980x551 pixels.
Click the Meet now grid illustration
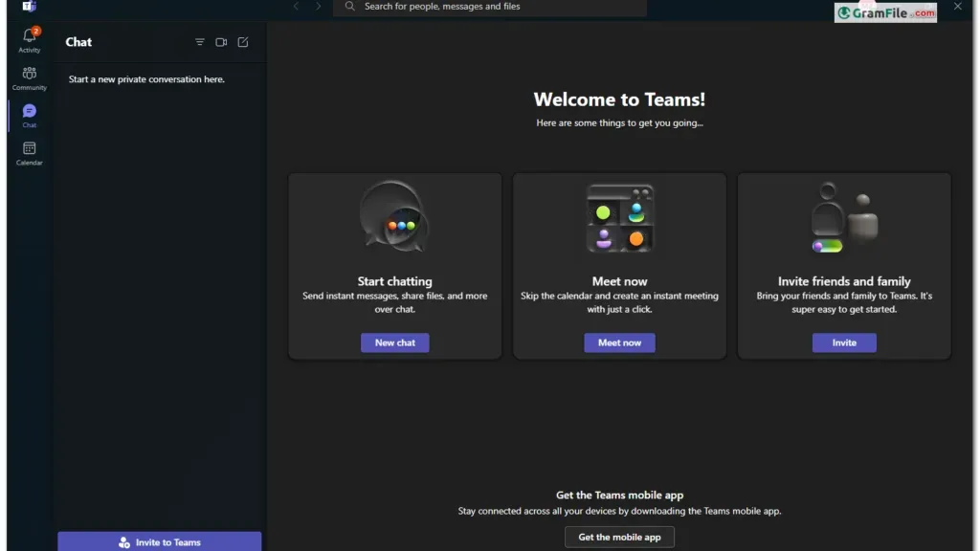pos(619,218)
